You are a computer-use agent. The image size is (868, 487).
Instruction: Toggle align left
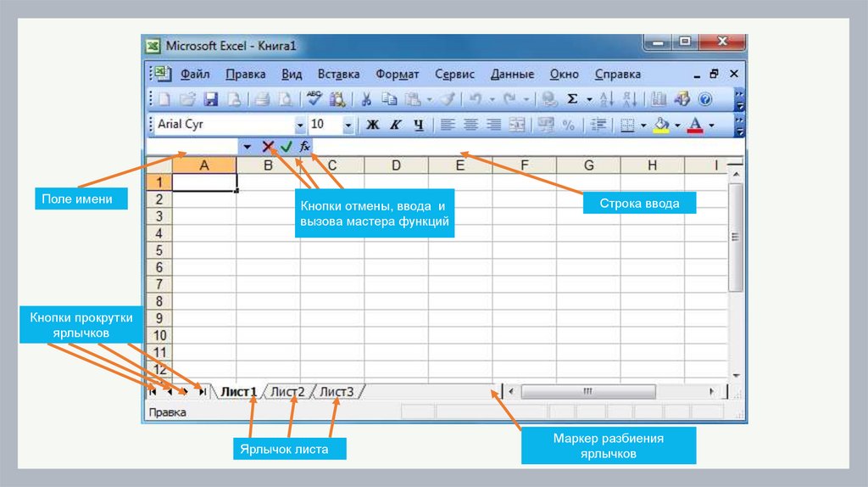(448, 125)
